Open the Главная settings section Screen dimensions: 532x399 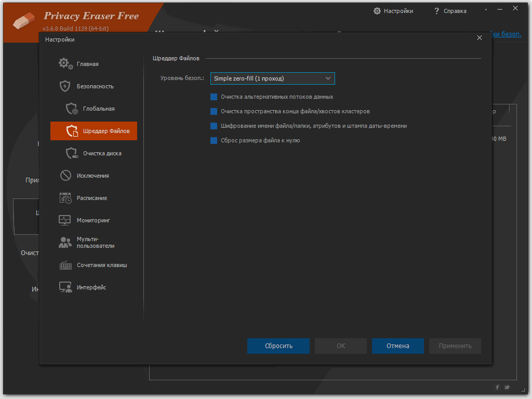point(94,64)
